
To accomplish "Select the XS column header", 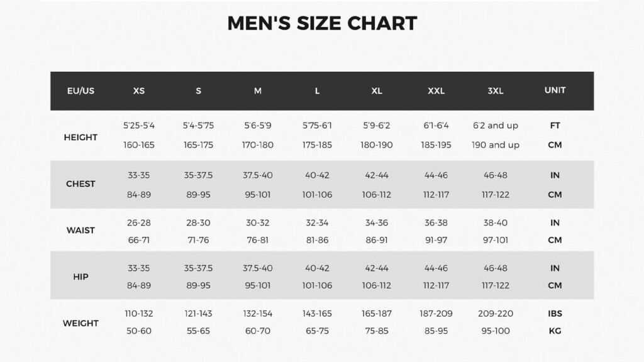I will (139, 90).
